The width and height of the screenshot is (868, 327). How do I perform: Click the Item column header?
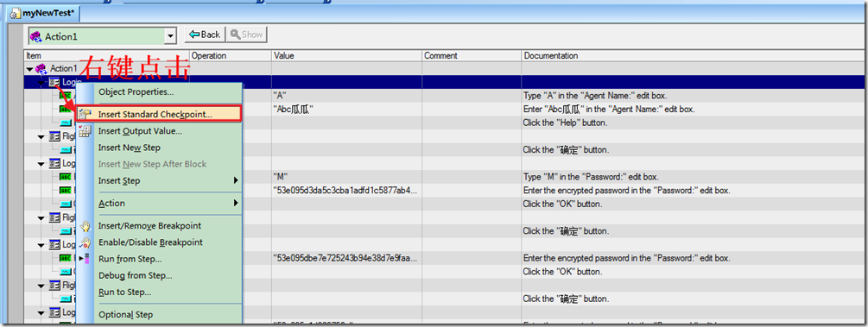107,56
